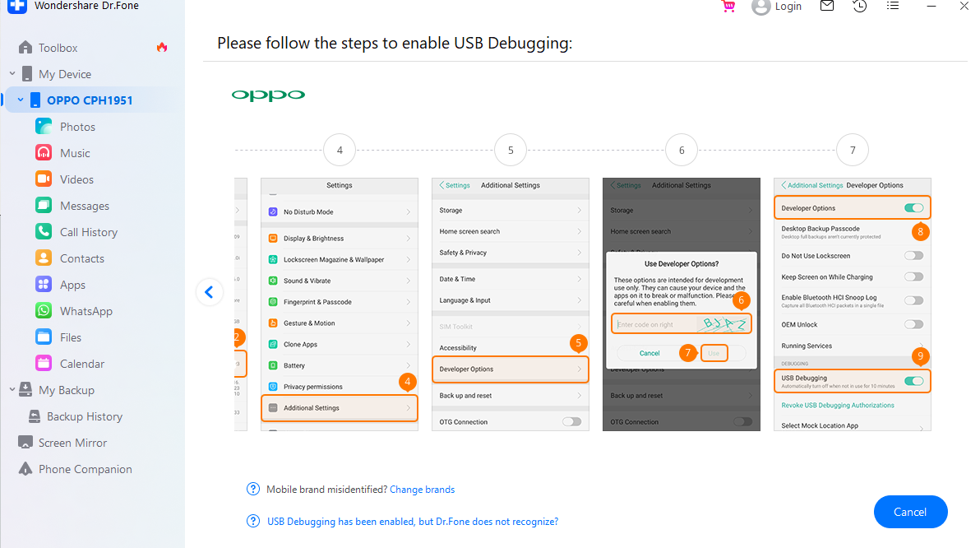980x548 pixels.
Task: Click the Music headphone icon
Action: click(x=44, y=153)
